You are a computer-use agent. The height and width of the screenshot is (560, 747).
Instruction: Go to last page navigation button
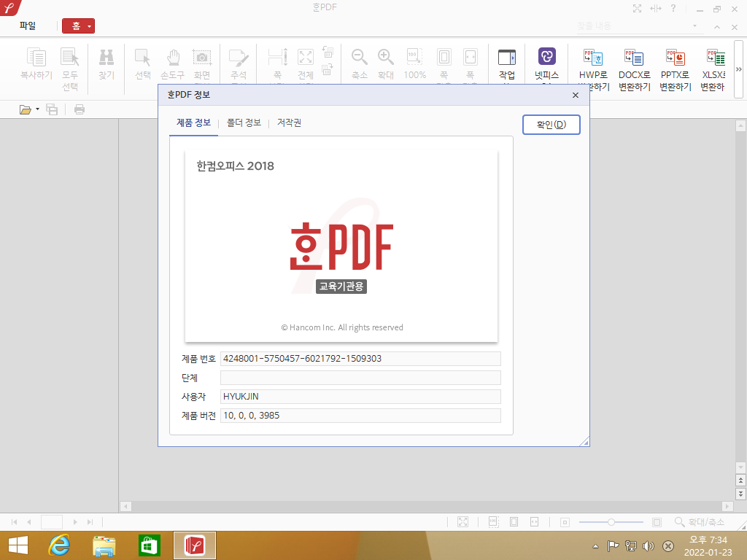coord(90,522)
